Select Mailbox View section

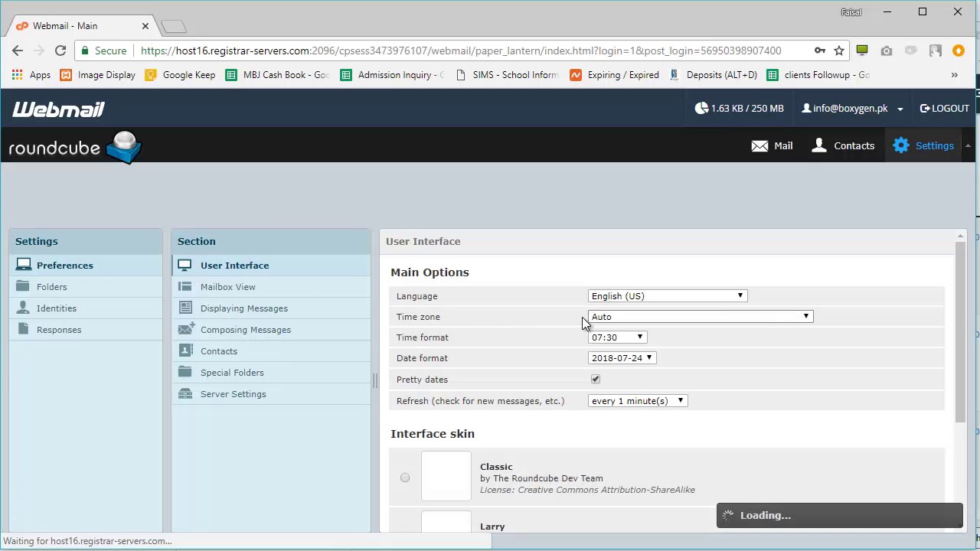271,287
